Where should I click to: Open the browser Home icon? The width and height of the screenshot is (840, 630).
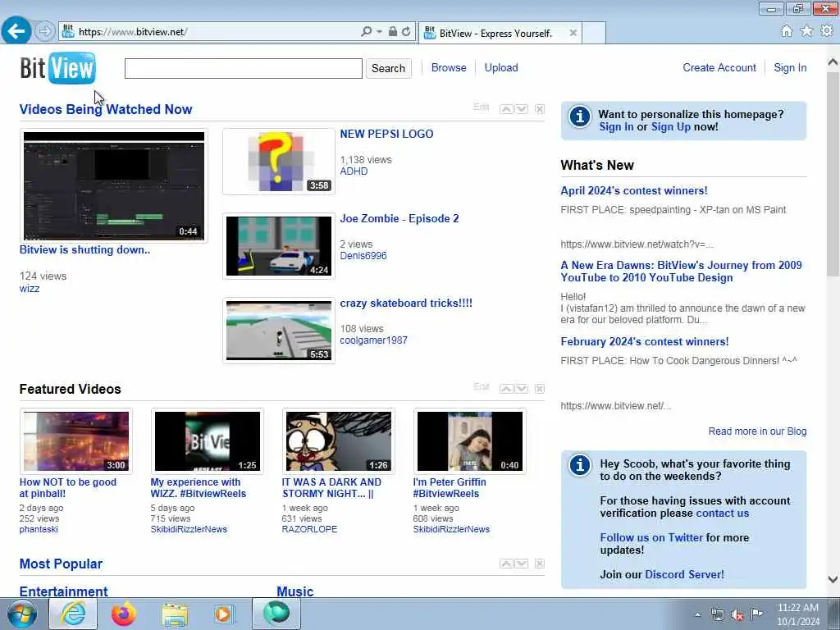(786, 31)
